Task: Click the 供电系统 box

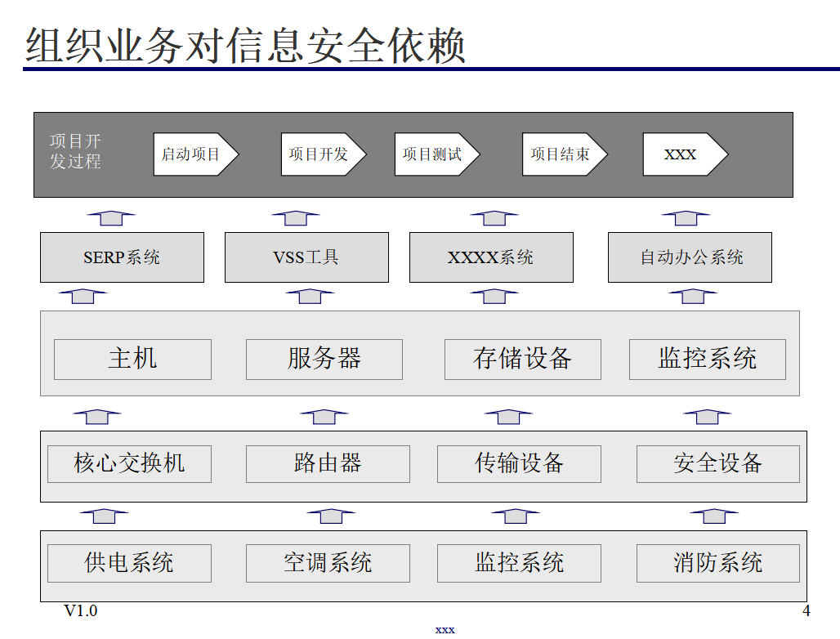Action: coord(130,564)
